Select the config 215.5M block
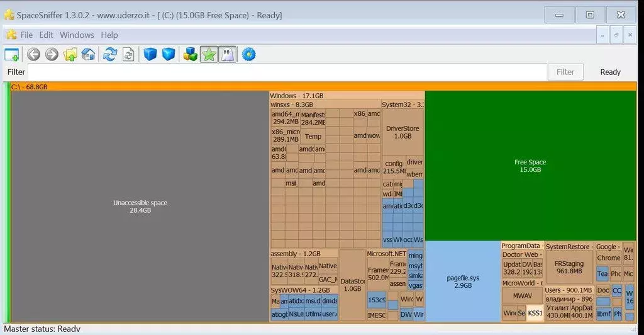 (394, 167)
